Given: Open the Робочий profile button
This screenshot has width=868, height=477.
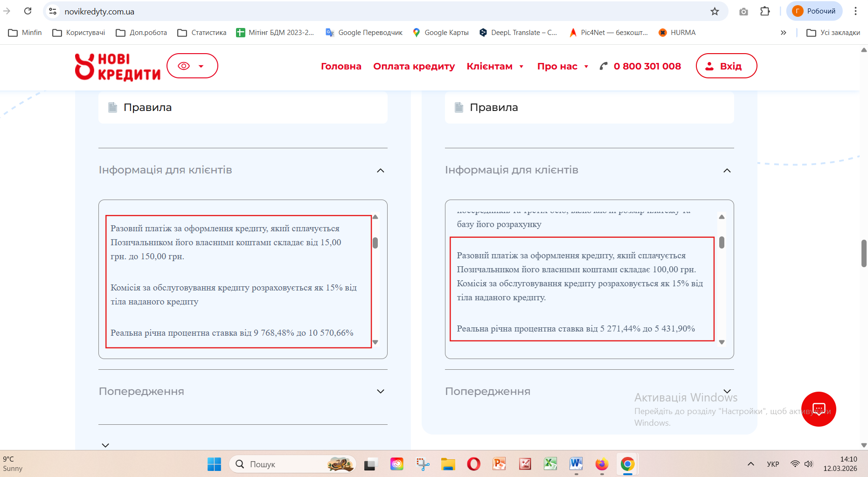Looking at the screenshot, I should (x=814, y=11).
